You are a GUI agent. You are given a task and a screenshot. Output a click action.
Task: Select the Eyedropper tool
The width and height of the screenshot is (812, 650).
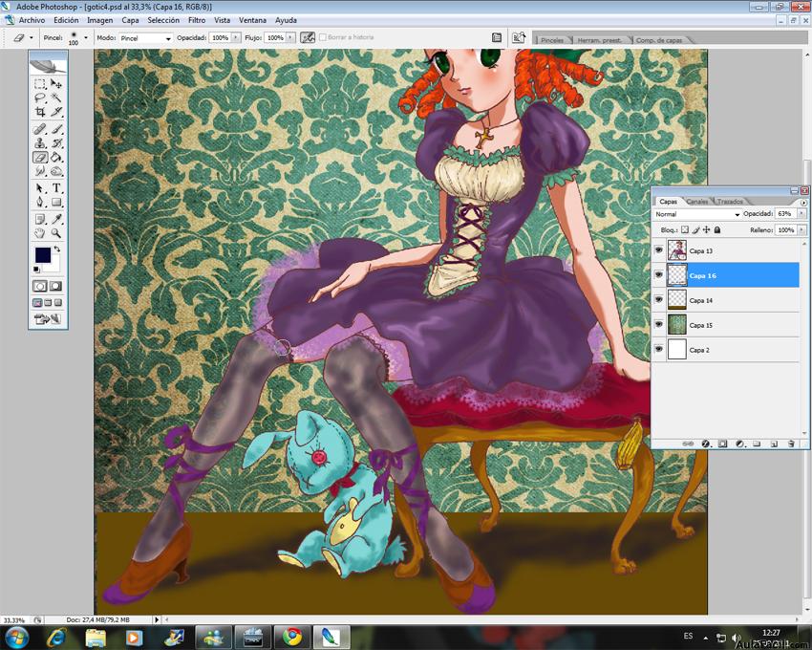(56, 219)
